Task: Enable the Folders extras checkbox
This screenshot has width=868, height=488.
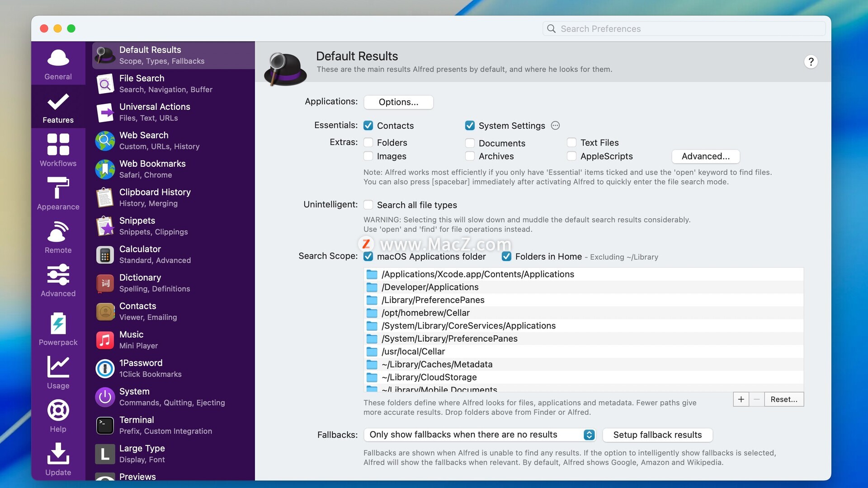Action: click(x=368, y=143)
